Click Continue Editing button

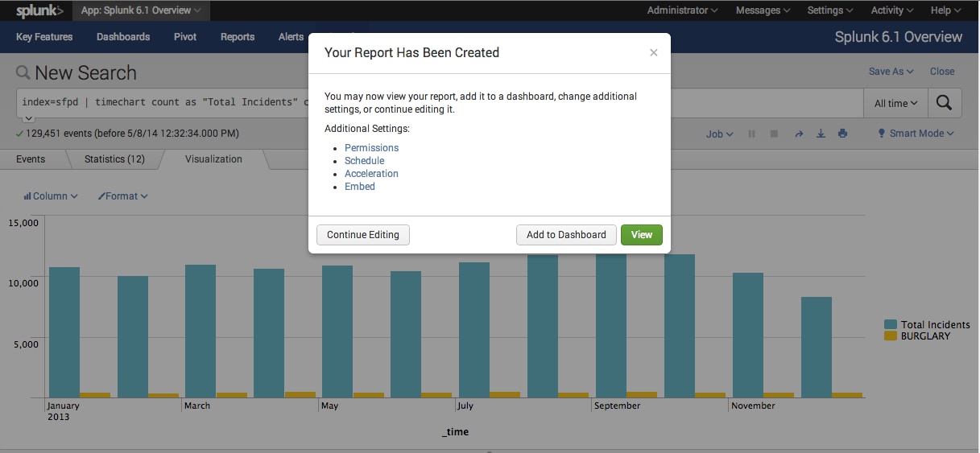click(363, 235)
